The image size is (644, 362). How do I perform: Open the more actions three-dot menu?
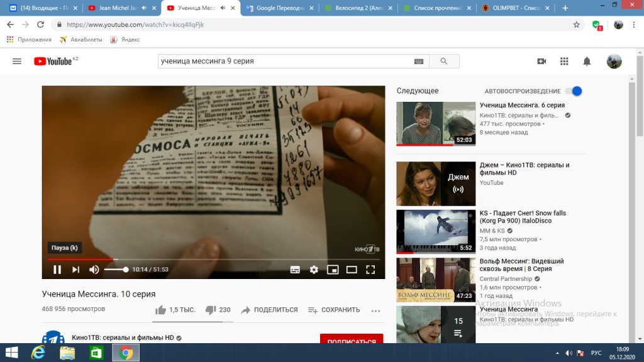(x=375, y=310)
